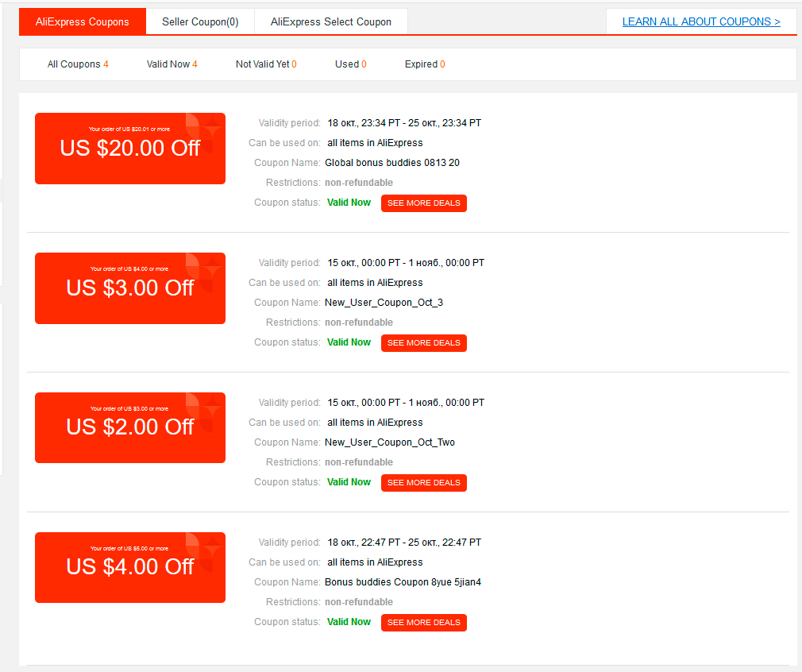The image size is (802, 672).
Task: Select the US $2.00 Off coupon card
Action: [130, 428]
